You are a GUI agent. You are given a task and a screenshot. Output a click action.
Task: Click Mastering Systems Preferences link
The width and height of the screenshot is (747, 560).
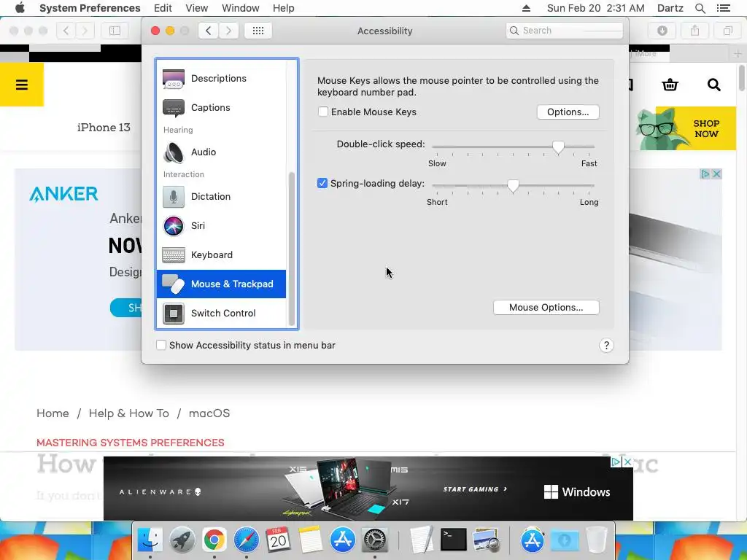tap(130, 443)
